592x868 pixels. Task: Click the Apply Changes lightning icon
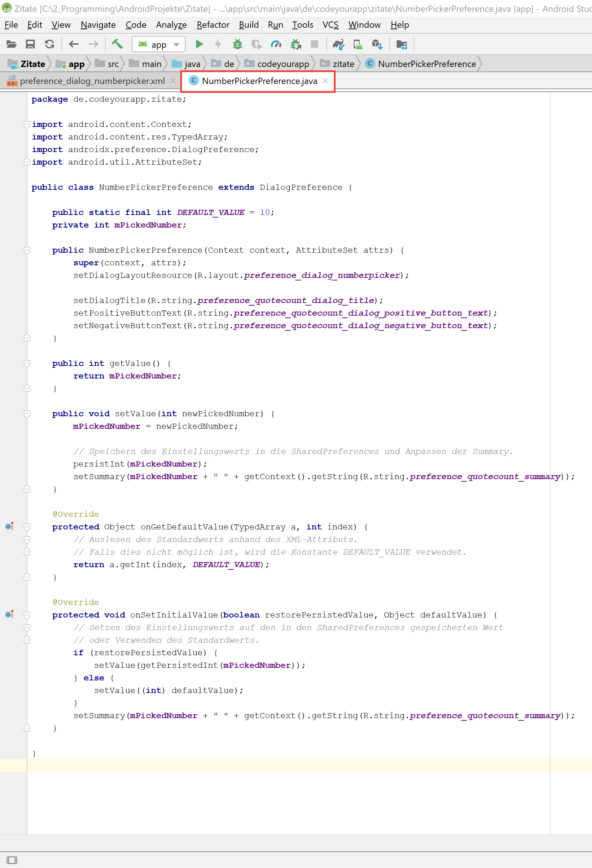(x=218, y=44)
